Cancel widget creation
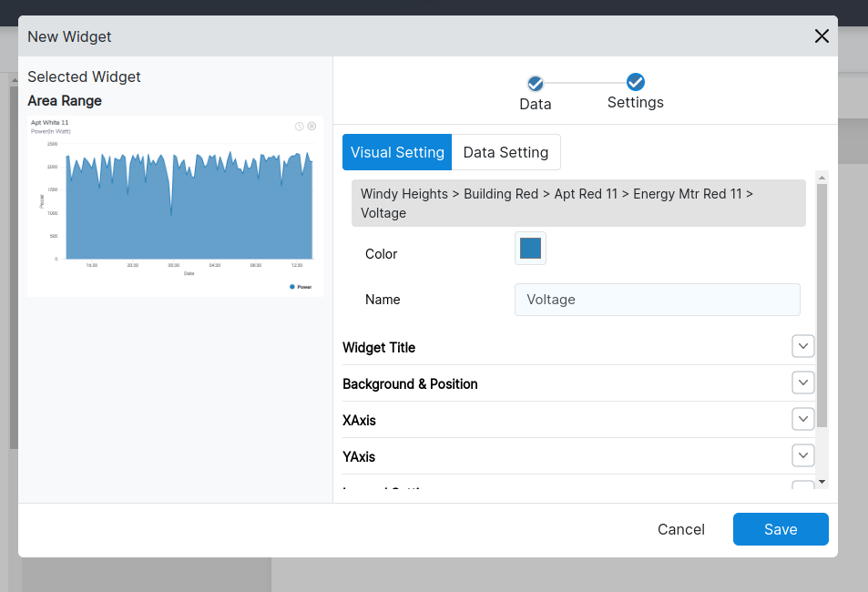868x592 pixels. [680, 529]
